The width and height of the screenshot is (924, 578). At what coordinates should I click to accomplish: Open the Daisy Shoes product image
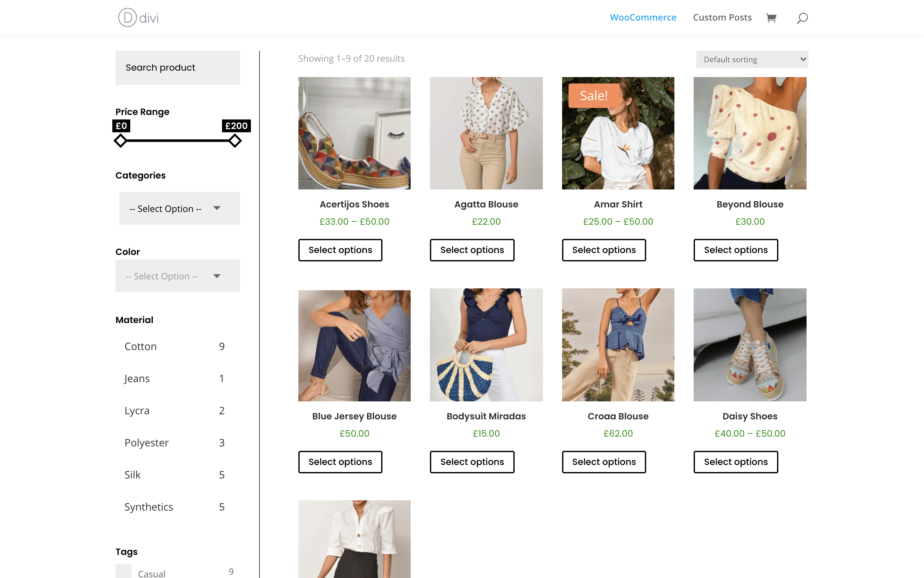[x=750, y=345]
